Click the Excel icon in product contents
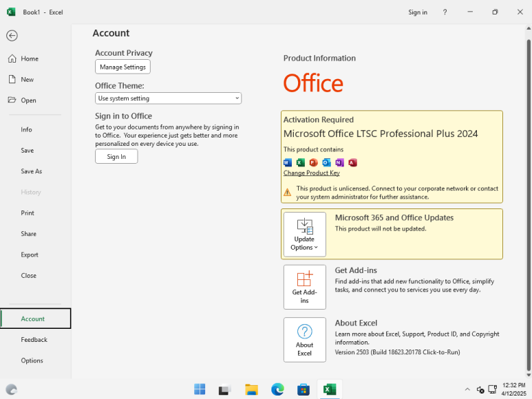The width and height of the screenshot is (532, 399). (300, 163)
